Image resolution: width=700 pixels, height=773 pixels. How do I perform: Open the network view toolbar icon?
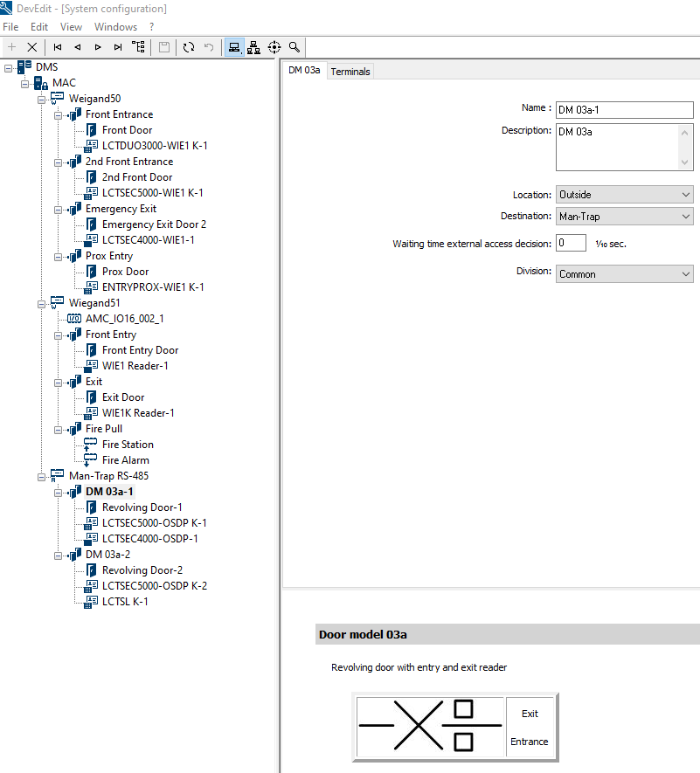[x=253, y=47]
